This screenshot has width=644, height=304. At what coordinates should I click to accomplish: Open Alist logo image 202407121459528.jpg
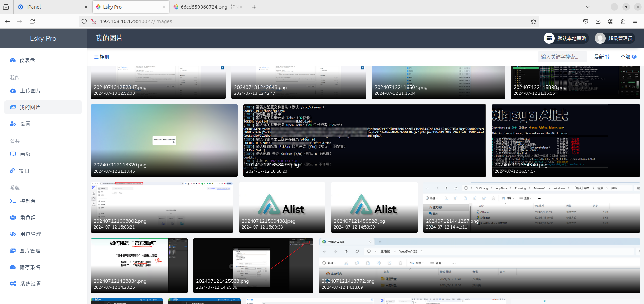(x=374, y=207)
